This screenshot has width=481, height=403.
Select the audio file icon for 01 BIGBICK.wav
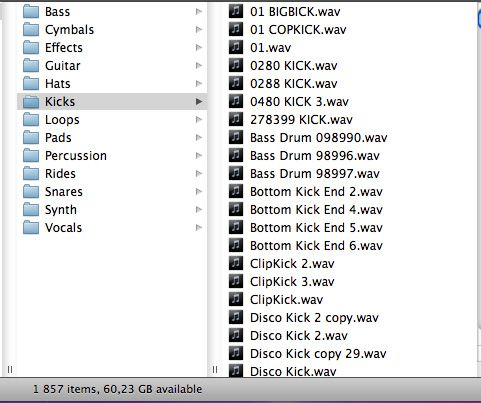(236, 12)
